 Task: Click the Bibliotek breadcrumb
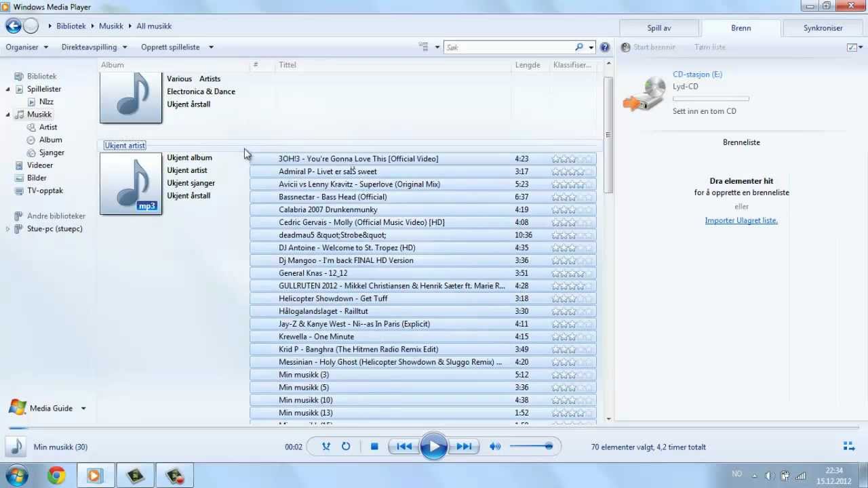71,26
